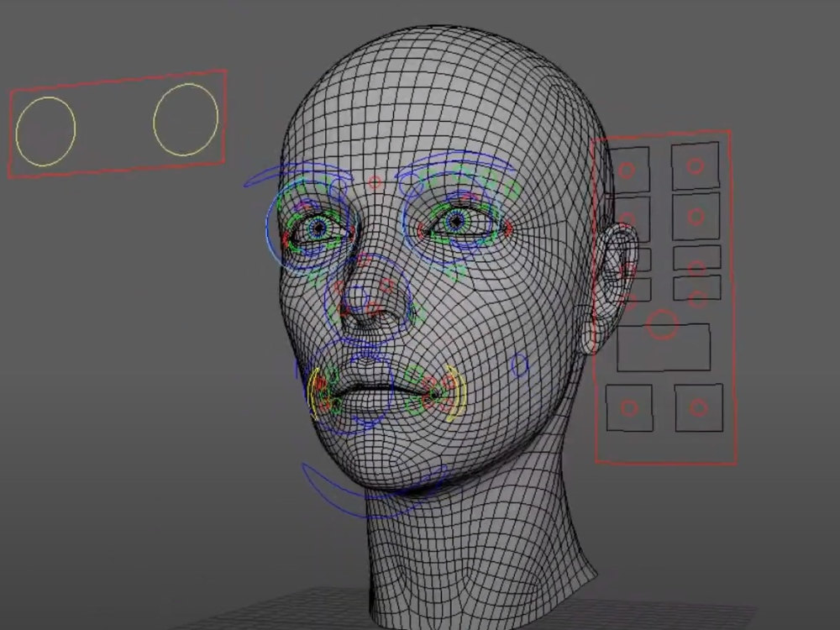Screen dimensions: 840x630
Task: Select red circle on third narrow right-column box
Action: [696, 269]
